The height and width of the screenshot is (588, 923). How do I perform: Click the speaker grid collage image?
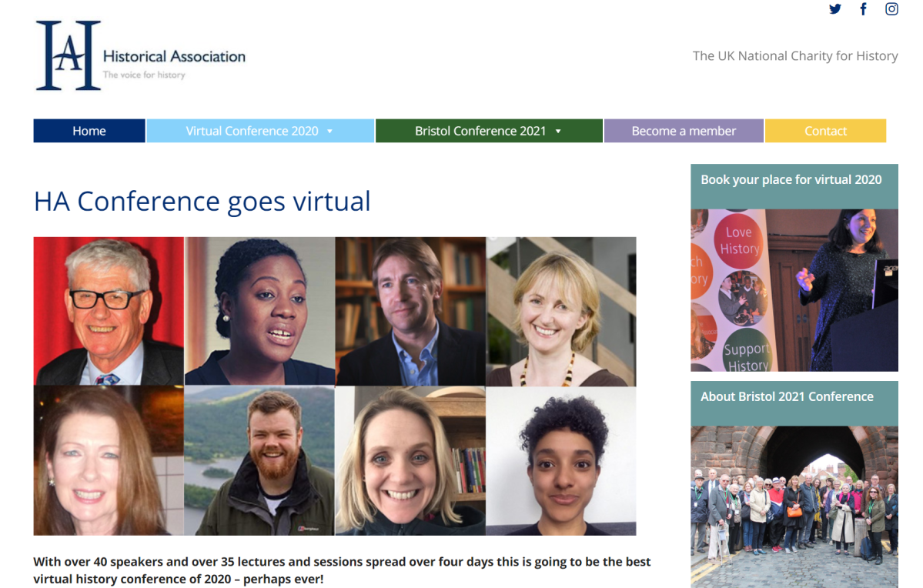pos(334,386)
